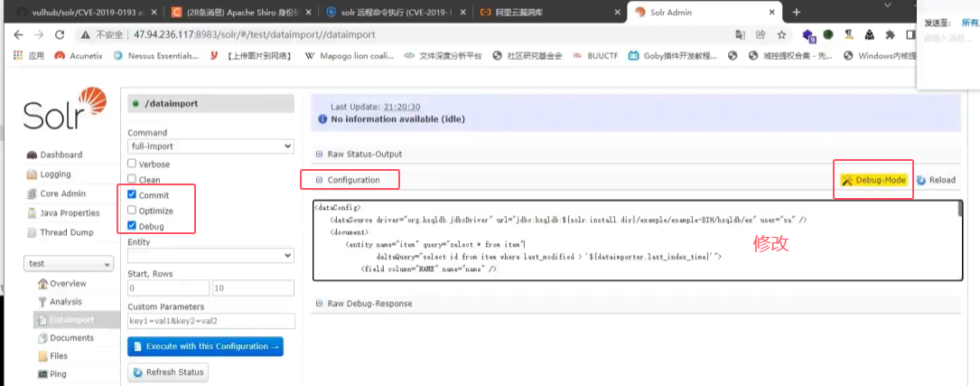
Task: Open the test core selector dropdown
Action: coord(69,264)
